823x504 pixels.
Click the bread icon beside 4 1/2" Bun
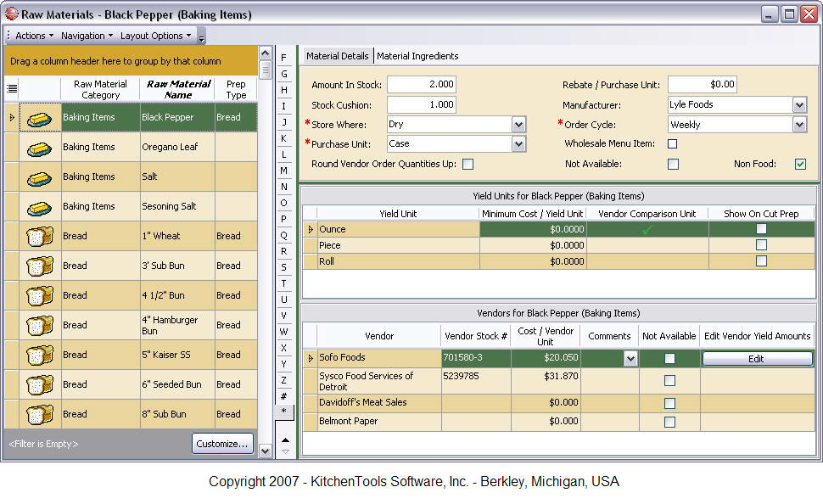coord(39,296)
